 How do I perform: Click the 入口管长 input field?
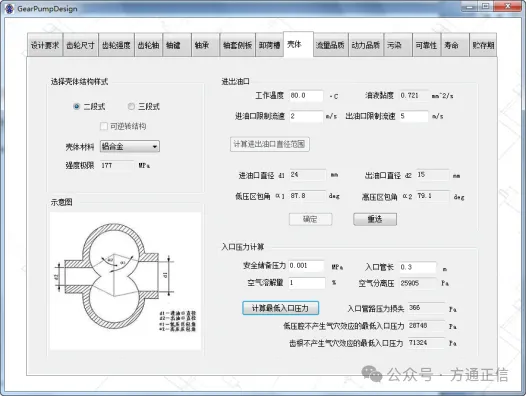[418, 267]
